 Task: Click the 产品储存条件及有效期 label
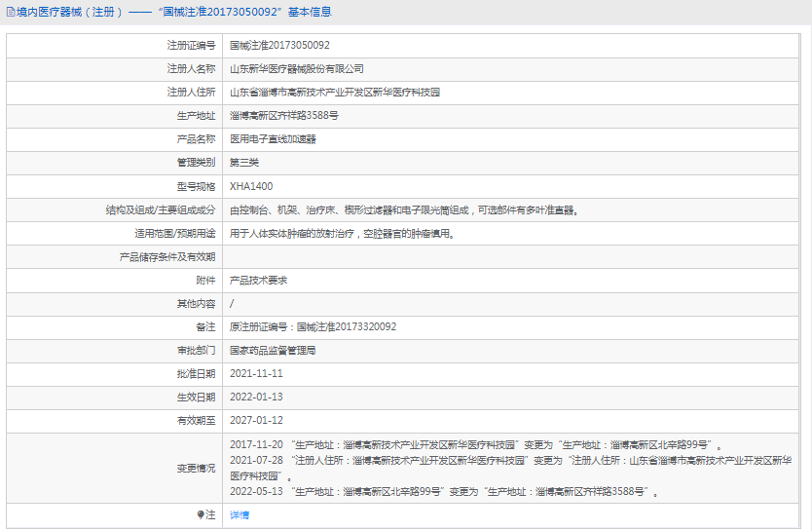tap(167, 257)
